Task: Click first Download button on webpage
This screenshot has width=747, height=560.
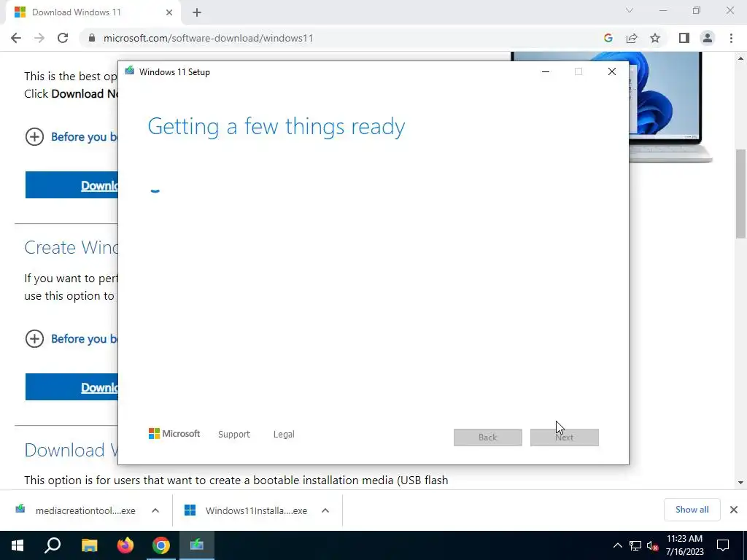Action: [71, 184]
